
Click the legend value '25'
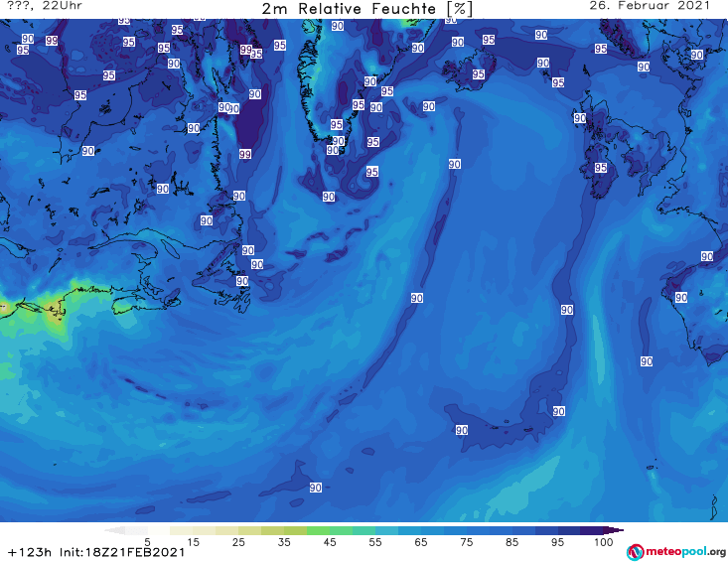coord(238,542)
